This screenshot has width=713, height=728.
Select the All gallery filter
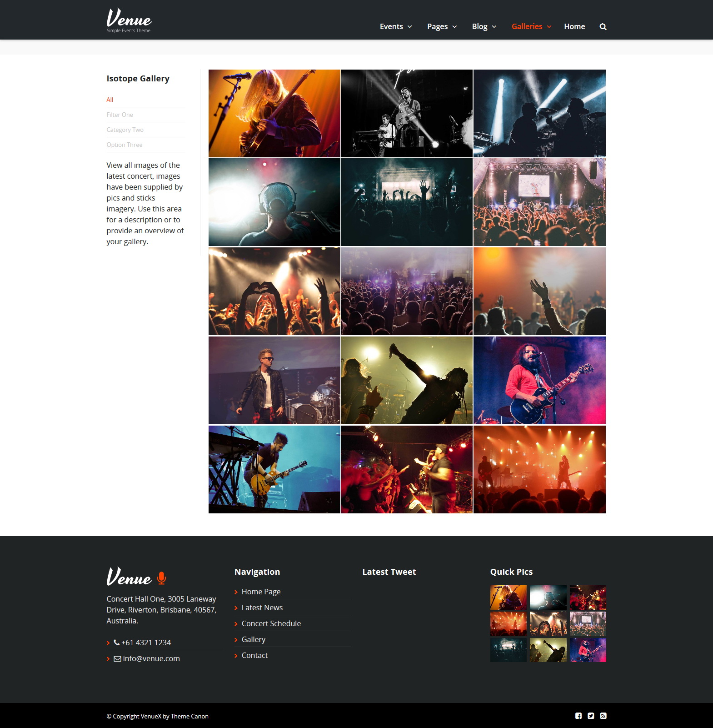[x=110, y=100]
